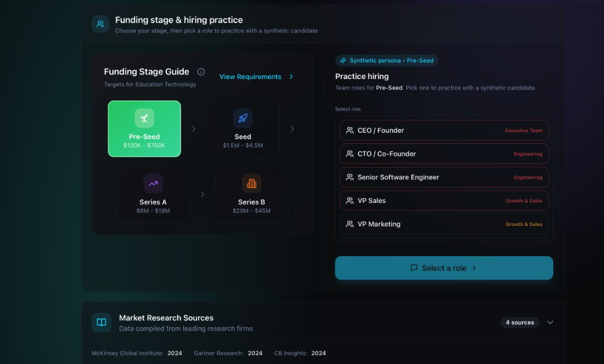This screenshot has width=604, height=364.
Task: Pick the VP Marketing role
Action: (444, 224)
